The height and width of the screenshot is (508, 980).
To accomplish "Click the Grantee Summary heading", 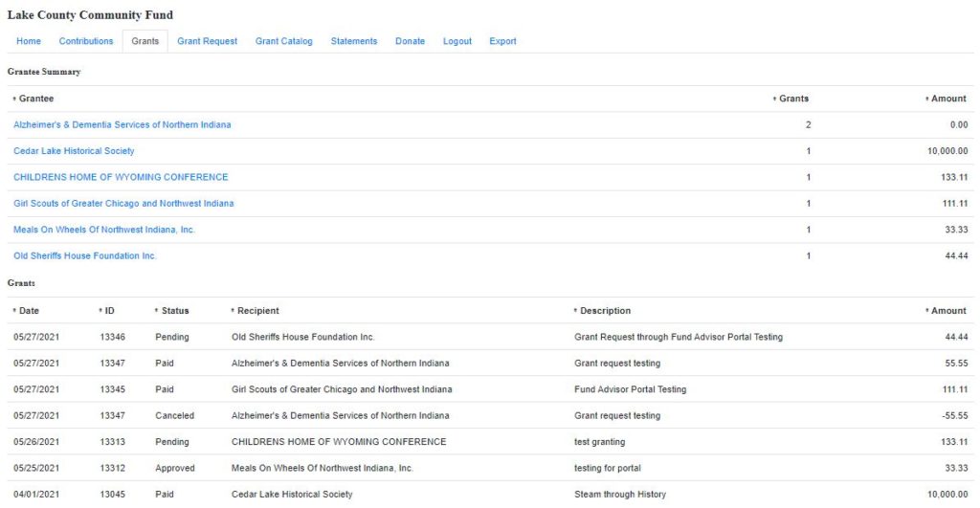I will tap(44, 72).
